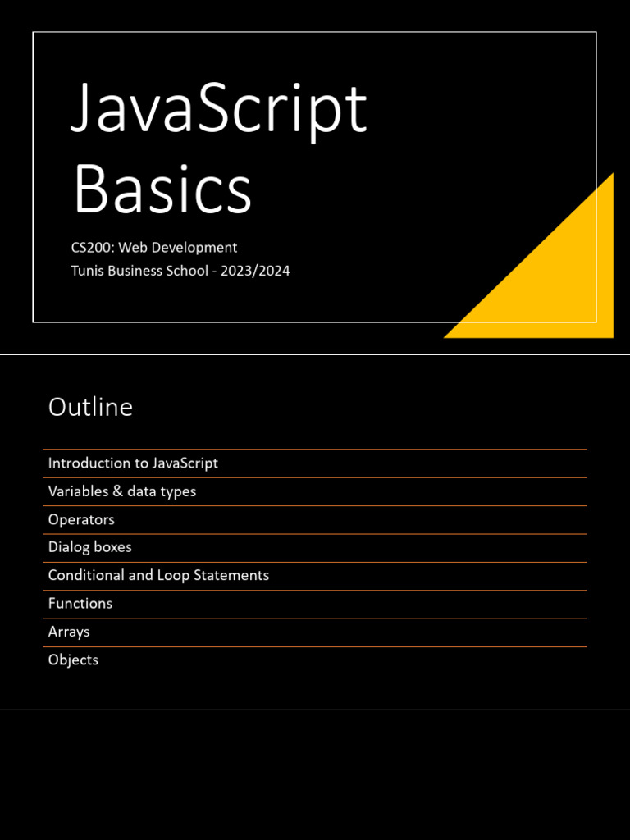This screenshot has width=630, height=840.
Task: Select "Introduction to JavaScript" outline row
Action: (x=315, y=463)
